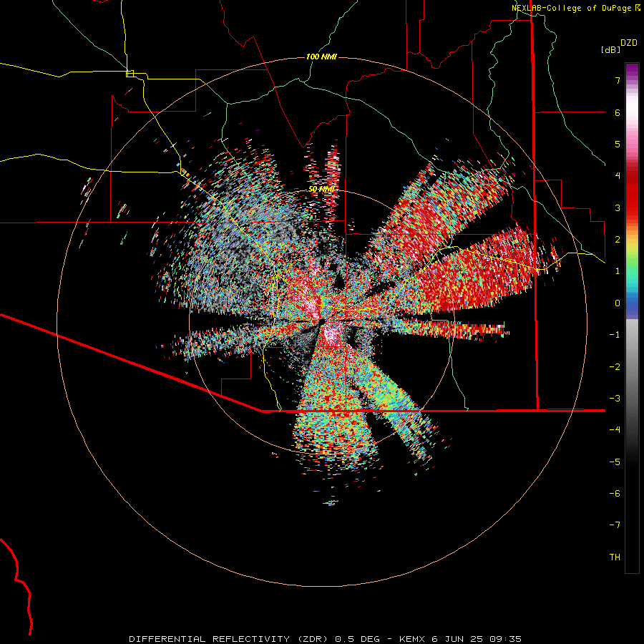Click the 'KEMX' station identifier in caption
Viewport: 644px width, 644px height.
tap(412, 639)
